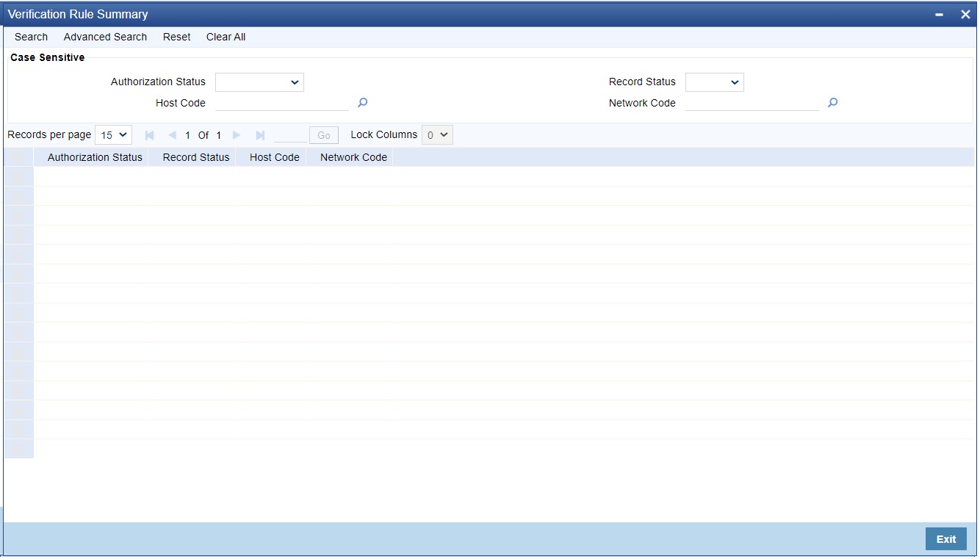
Task: Minimize the Verification Rule Summary window
Action: pyautogui.click(x=940, y=15)
